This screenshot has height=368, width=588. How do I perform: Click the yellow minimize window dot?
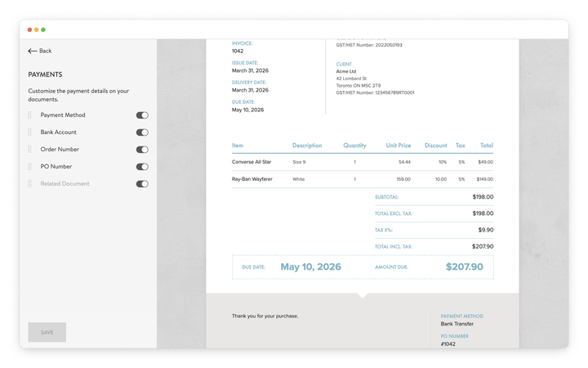click(x=37, y=29)
